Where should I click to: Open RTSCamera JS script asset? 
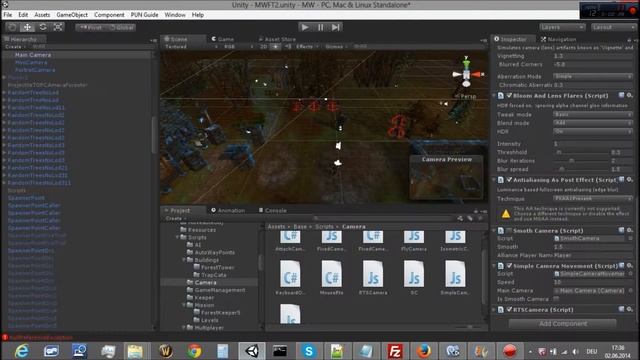pos(373,278)
